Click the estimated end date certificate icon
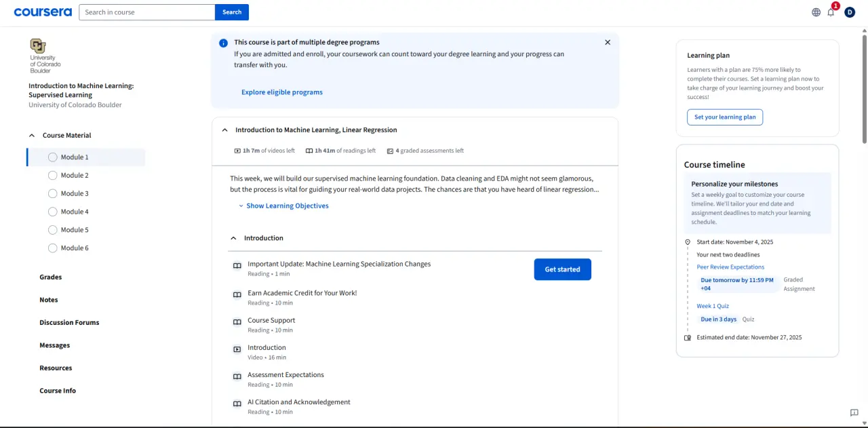This screenshot has height=428, width=868. pos(688,337)
